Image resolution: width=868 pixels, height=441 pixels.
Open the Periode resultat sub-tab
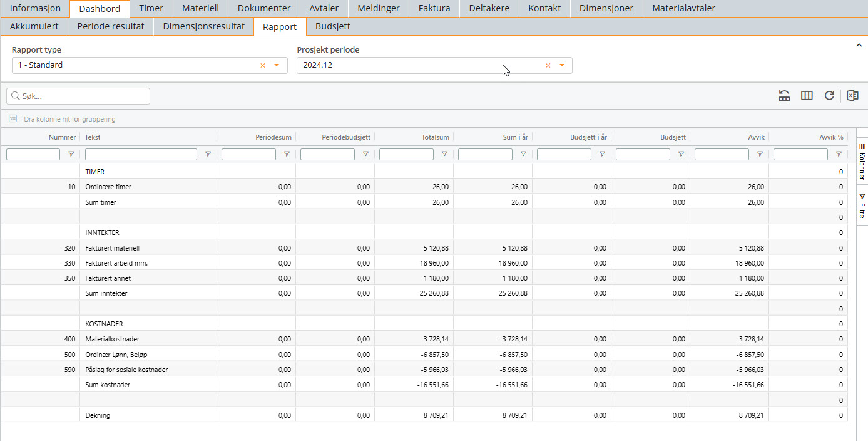[111, 26]
